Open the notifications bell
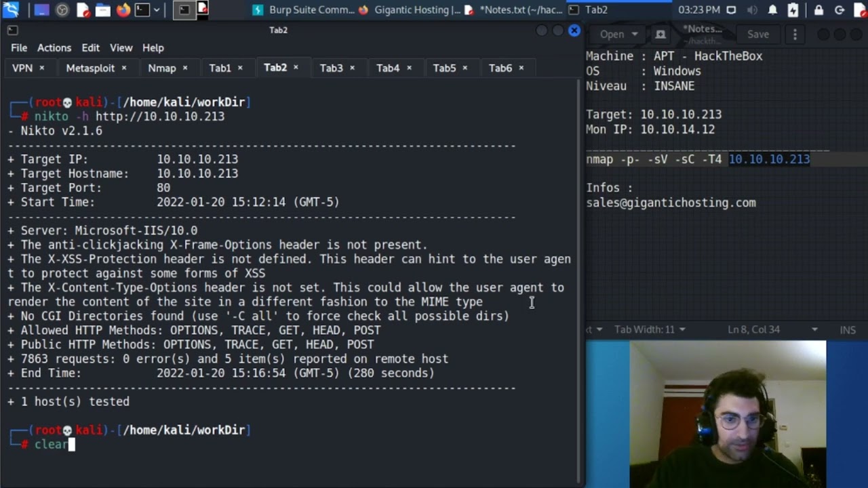The width and height of the screenshot is (868, 488). 772,10
